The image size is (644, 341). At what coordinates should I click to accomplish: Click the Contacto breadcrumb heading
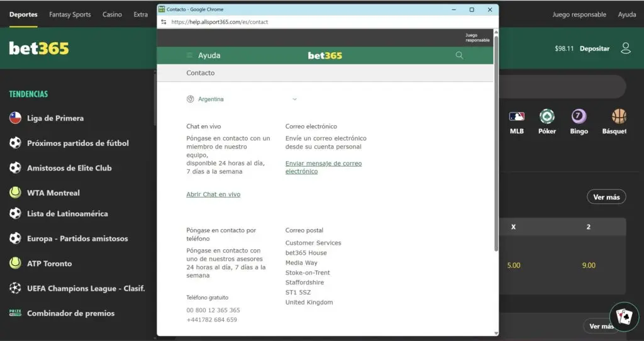201,73
